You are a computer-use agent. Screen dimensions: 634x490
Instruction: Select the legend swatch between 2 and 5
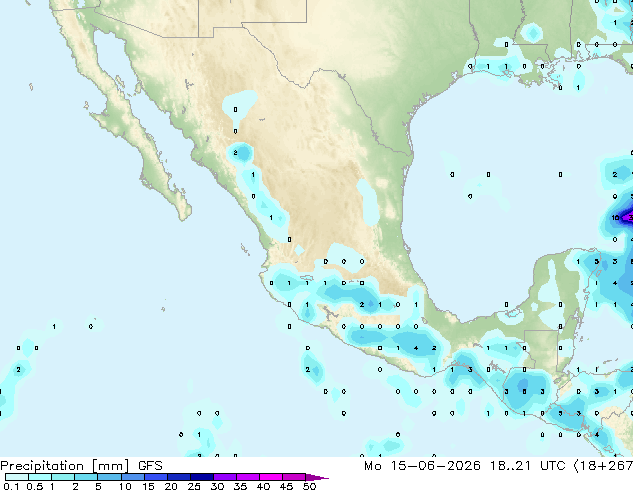coord(86,477)
